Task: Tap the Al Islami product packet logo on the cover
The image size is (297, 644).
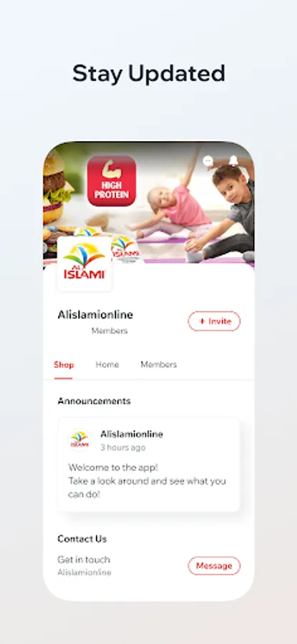Action: (125, 248)
